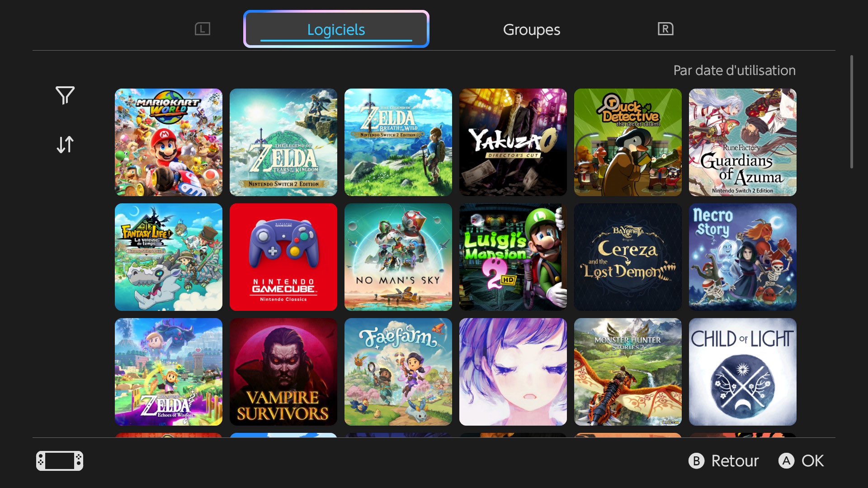This screenshot has width=868, height=488.
Task: Select the L shoulder button icon
Action: (203, 29)
